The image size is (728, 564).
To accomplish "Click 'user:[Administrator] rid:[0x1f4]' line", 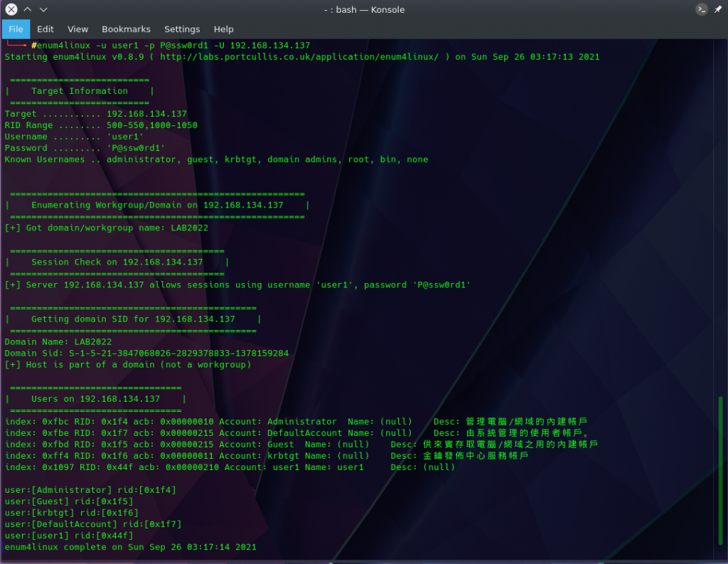I will [x=90, y=490].
